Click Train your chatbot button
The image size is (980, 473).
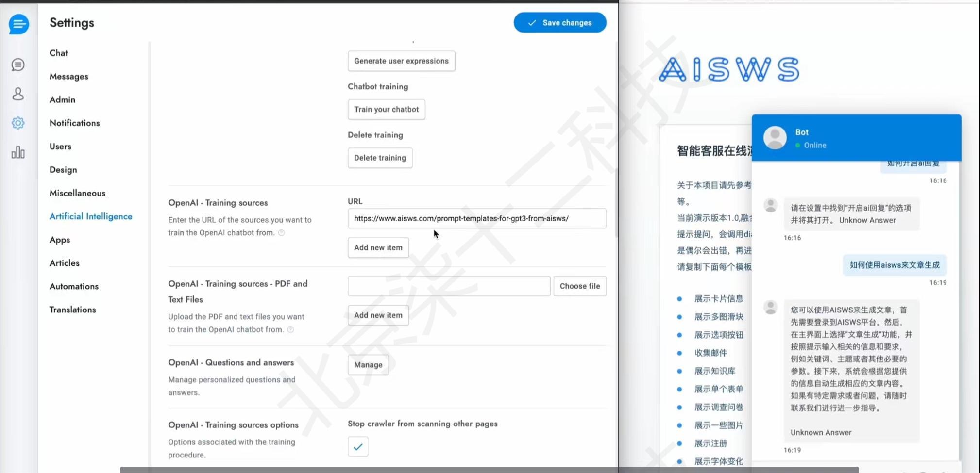click(387, 110)
